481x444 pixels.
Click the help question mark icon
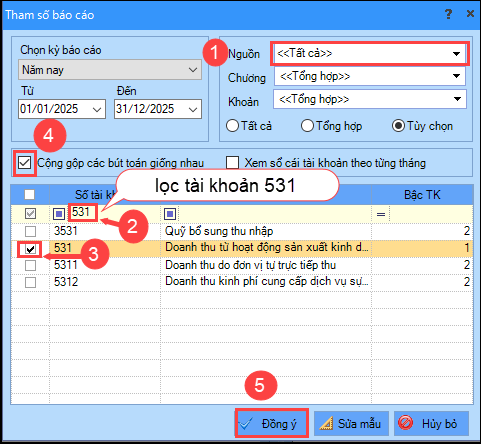pyautogui.click(x=448, y=14)
